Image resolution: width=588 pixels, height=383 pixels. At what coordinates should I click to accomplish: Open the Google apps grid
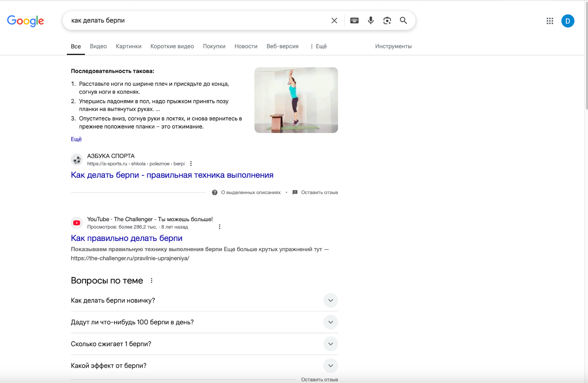550,21
